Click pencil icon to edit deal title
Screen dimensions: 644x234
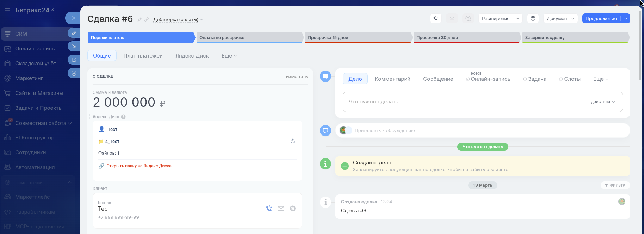[x=140, y=20]
